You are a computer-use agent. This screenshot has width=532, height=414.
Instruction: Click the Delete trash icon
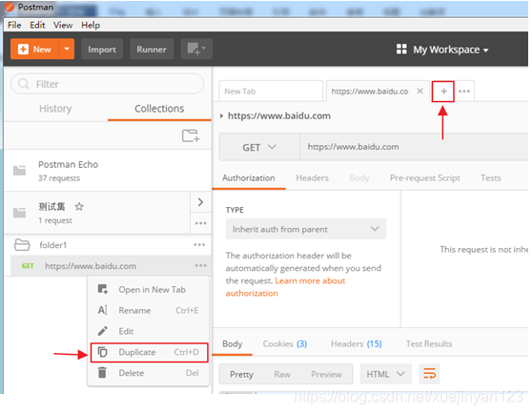pyautogui.click(x=102, y=373)
